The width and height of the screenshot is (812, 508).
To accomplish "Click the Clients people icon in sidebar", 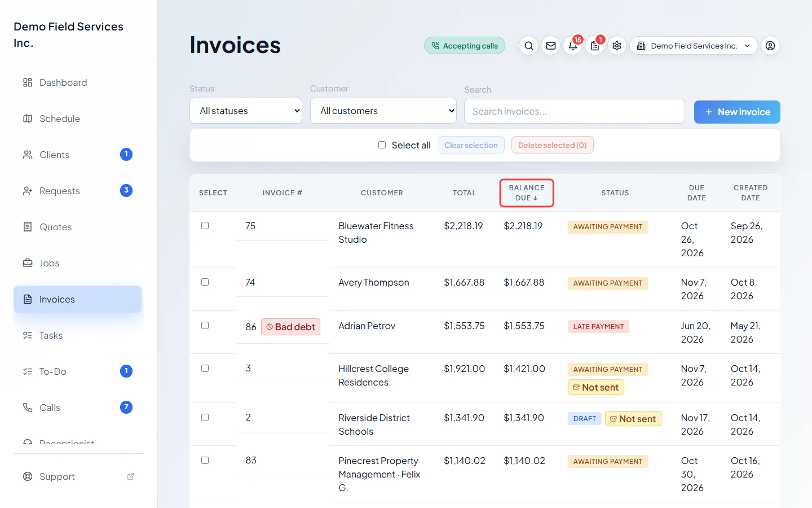I will 28,155.
